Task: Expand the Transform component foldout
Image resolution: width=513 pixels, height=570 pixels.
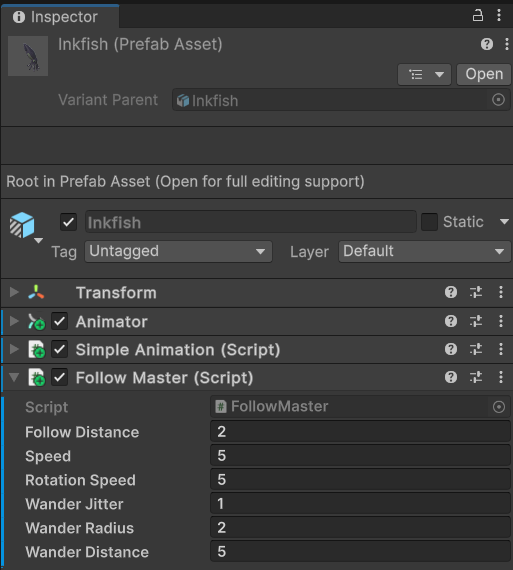Action: pos(14,292)
